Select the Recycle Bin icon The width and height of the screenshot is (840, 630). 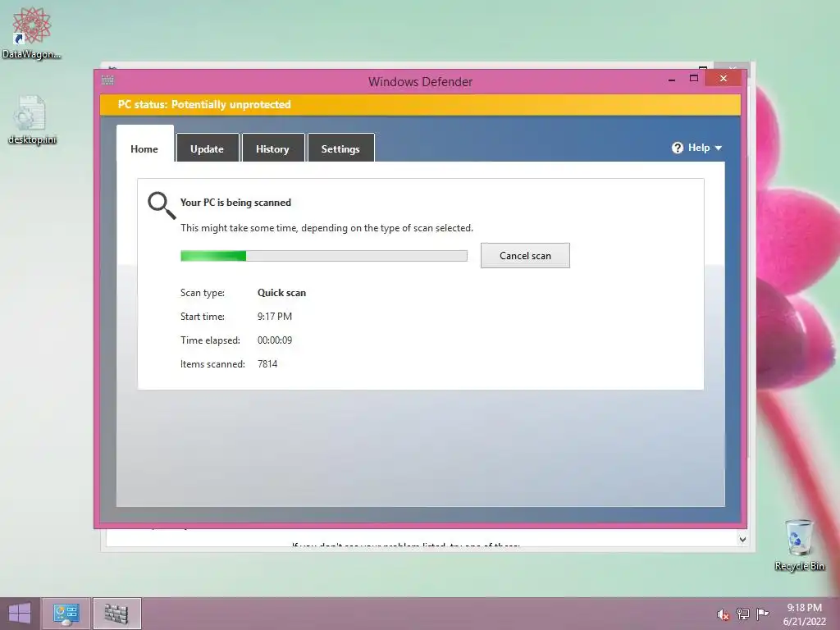coord(799,545)
